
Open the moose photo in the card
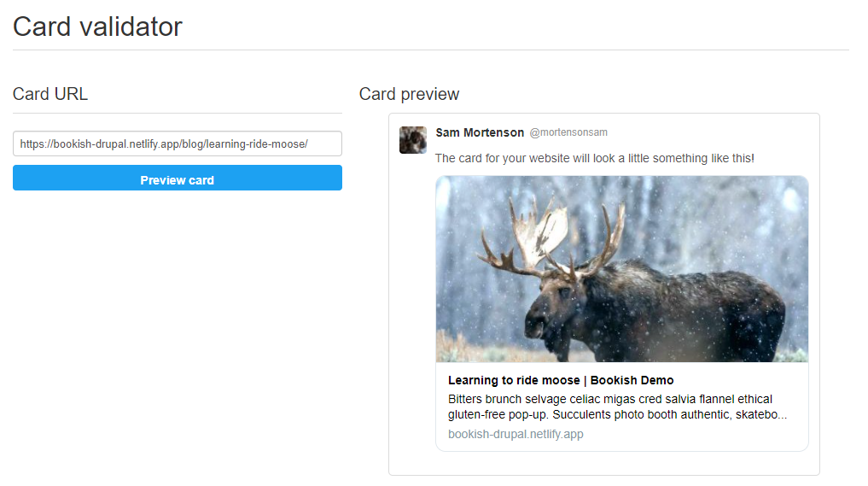click(621, 269)
